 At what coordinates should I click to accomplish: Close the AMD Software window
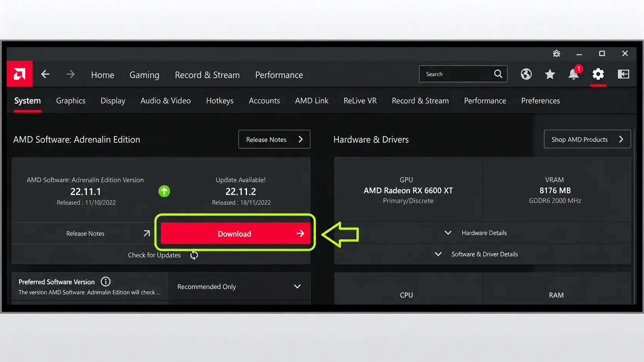pyautogui.click(x=625, y=53)
